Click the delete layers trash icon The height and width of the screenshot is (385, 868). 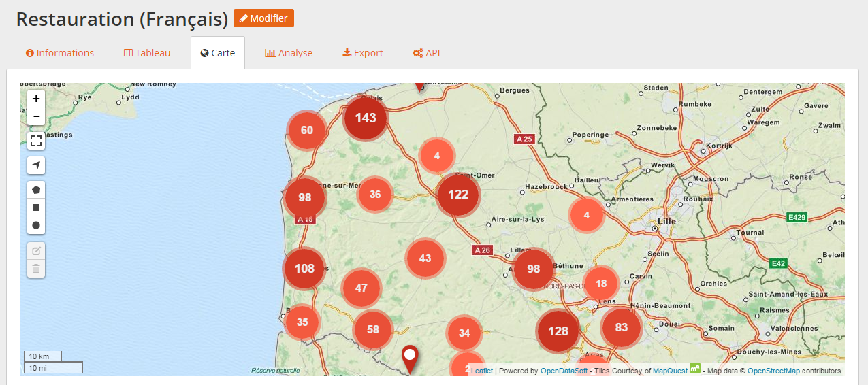tap(36, 269)
